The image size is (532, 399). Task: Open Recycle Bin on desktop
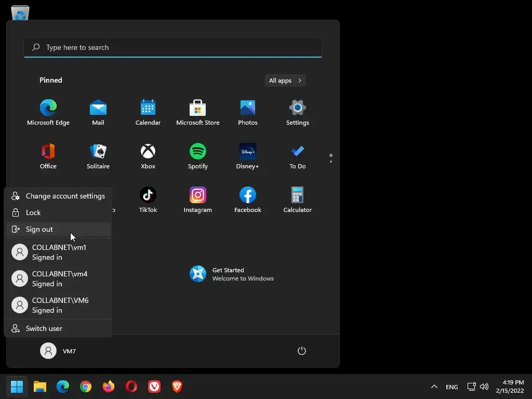click(x=20, y=12)
